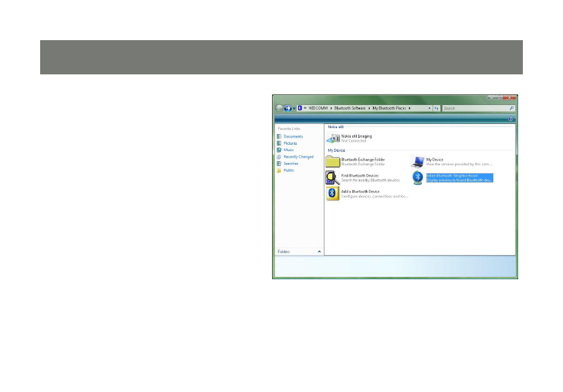Select 'Add a Bluetooth Device' label text
The height and width of the screenshot is (392, 563).
(360, 191)
